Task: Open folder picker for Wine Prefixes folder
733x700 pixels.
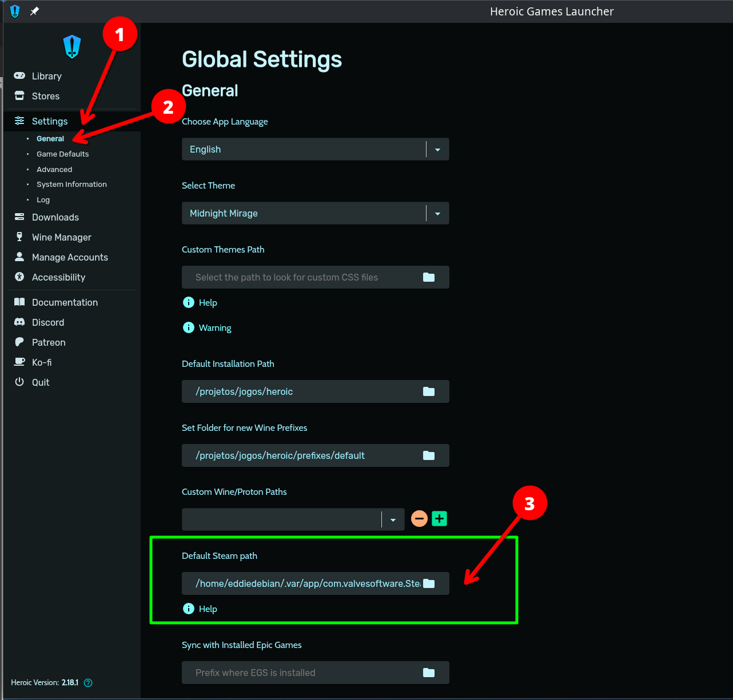Action: coord(428,455)
